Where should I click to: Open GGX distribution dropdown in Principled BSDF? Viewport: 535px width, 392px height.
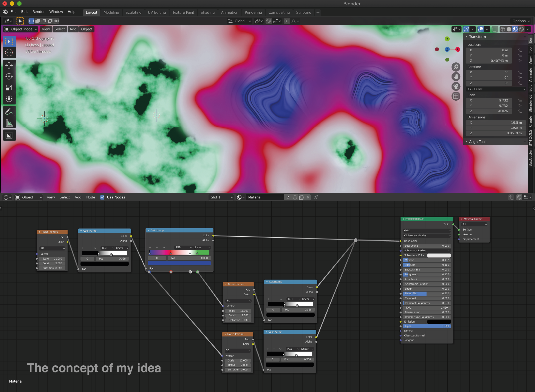click(427, 231)
